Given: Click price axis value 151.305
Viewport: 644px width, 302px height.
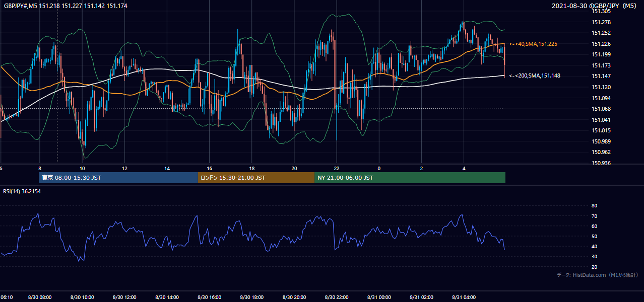Looking at the screenshot, I should tap(602, 11).
